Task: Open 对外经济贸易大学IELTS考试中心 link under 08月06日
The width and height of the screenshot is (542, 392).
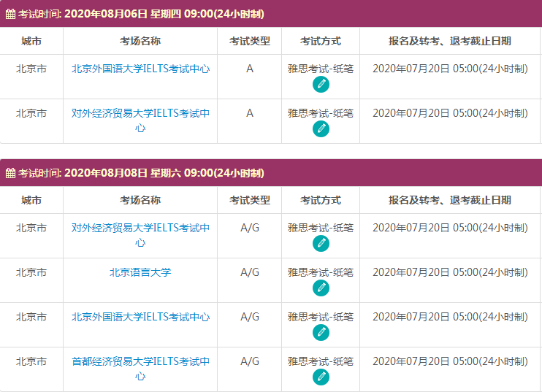Action: (140, 120)
